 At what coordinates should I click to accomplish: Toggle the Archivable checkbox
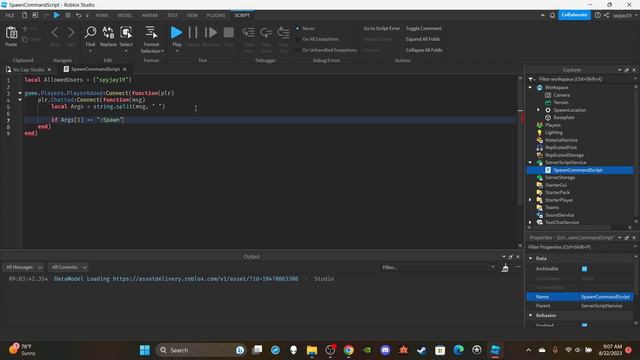click(x=584, y=269)
